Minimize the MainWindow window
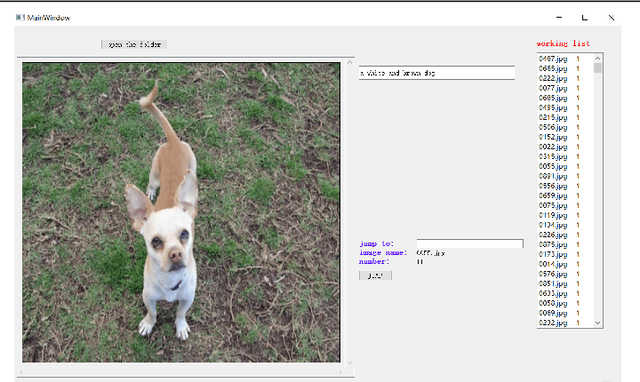 pos(559,18)
